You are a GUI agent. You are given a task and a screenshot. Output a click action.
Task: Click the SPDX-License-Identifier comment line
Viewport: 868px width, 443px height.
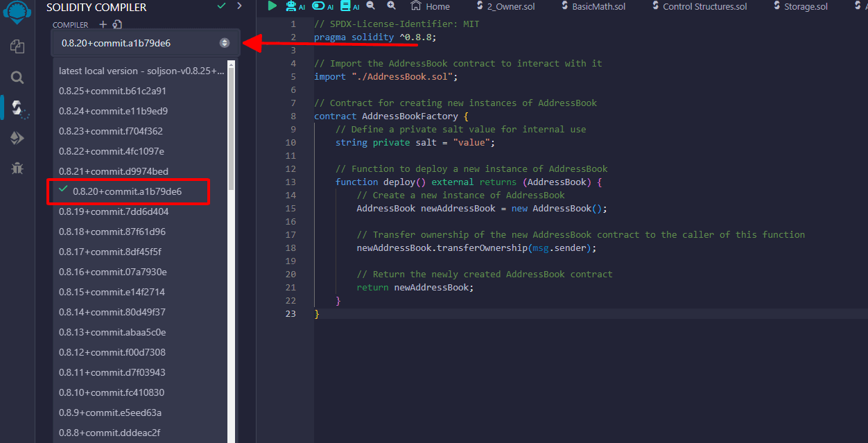397,24
